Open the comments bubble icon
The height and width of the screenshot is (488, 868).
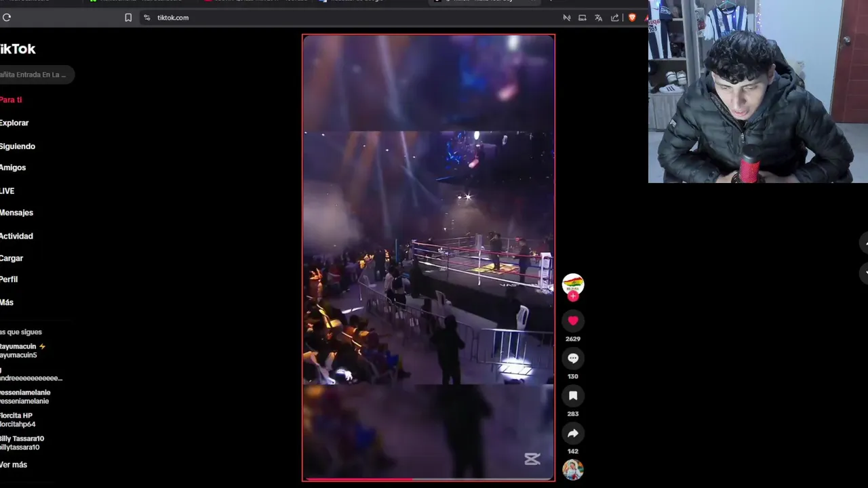click(x=573, y=358)
